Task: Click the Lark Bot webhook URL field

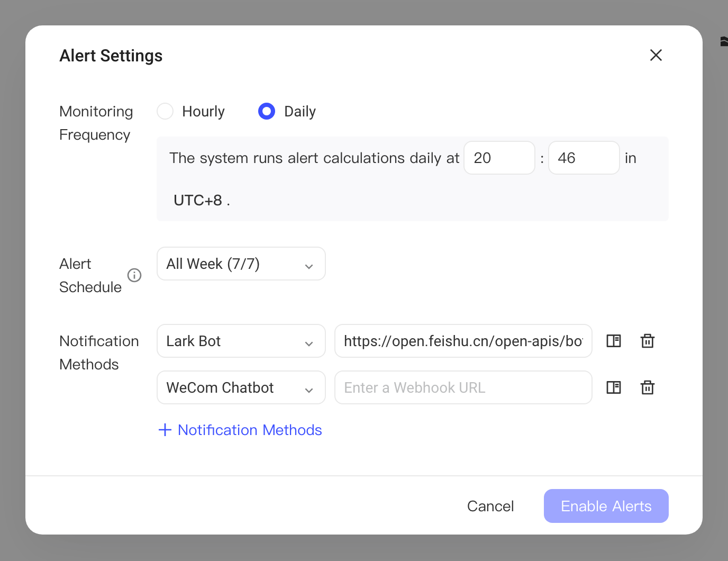Action: point(463,341)
